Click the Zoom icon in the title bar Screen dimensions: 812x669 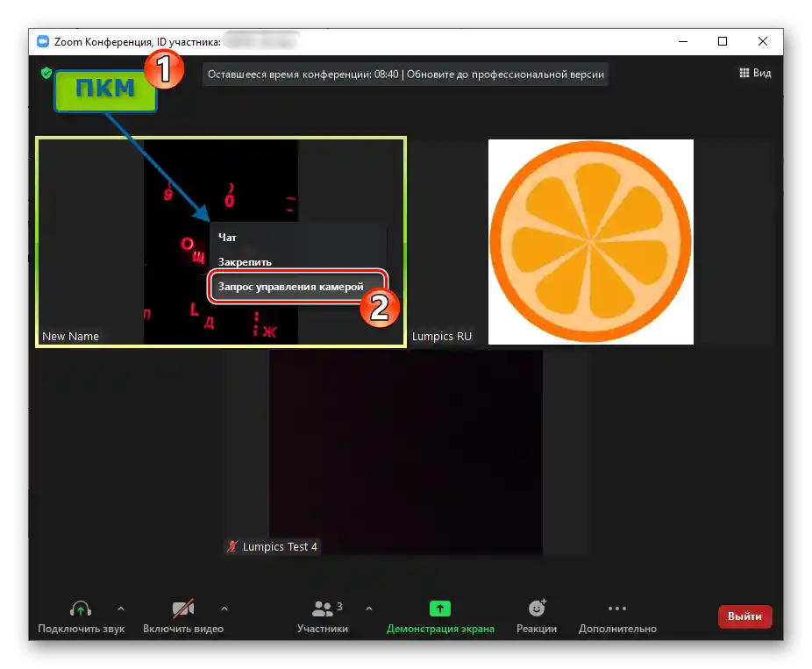42,40
